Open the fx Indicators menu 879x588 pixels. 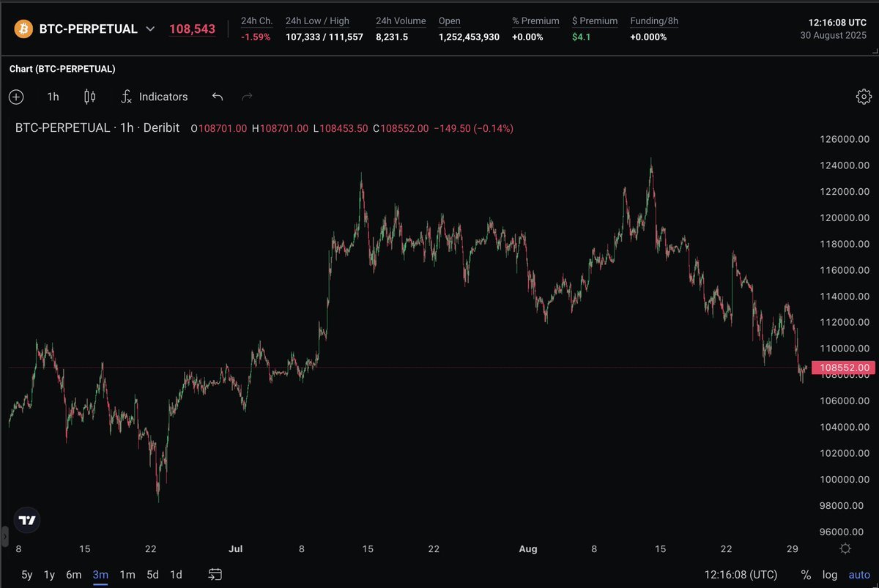point(155,97)
